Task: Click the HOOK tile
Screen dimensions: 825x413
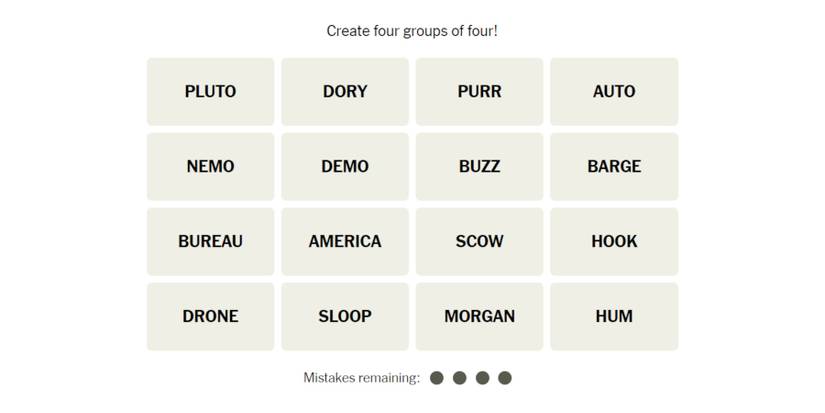Action: coord(614,241)
